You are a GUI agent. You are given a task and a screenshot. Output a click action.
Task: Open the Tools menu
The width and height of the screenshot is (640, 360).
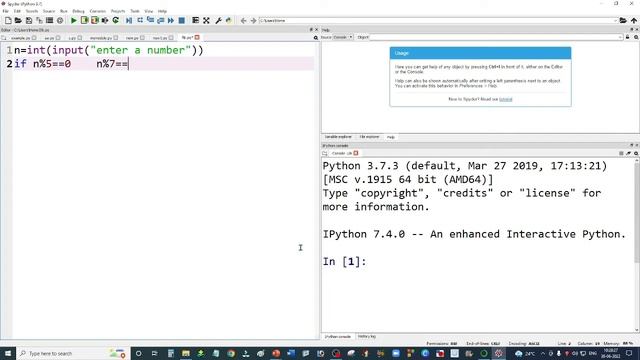[135, 11]
